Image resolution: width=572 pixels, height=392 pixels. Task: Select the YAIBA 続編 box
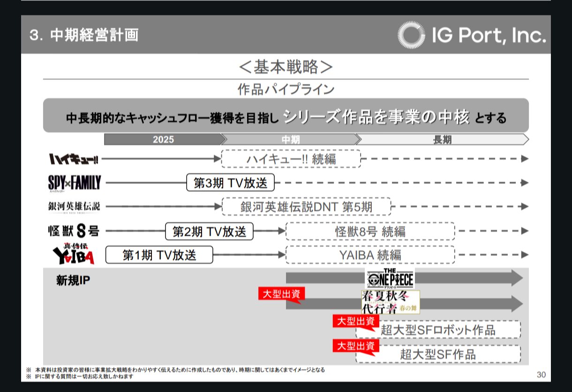(370, 255)
